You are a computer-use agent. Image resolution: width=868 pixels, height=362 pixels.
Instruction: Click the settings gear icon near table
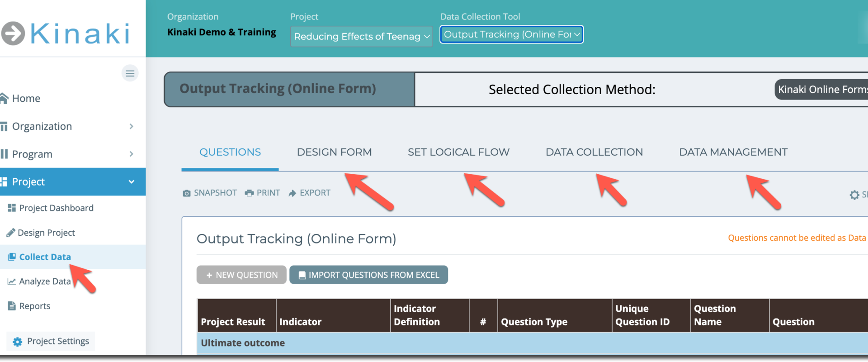854,195
